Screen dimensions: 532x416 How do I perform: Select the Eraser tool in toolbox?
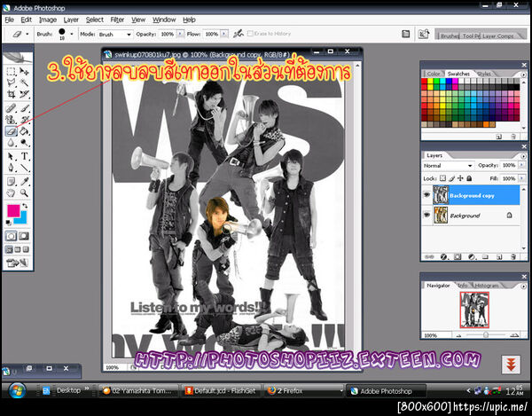coord(11,131)
